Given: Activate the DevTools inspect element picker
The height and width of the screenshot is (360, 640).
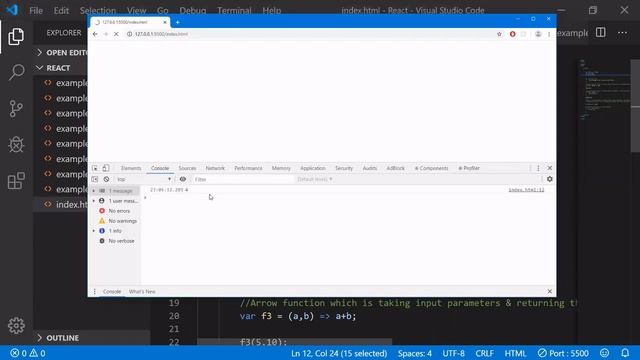Looking at the screenshot, I should coord(95,168).
